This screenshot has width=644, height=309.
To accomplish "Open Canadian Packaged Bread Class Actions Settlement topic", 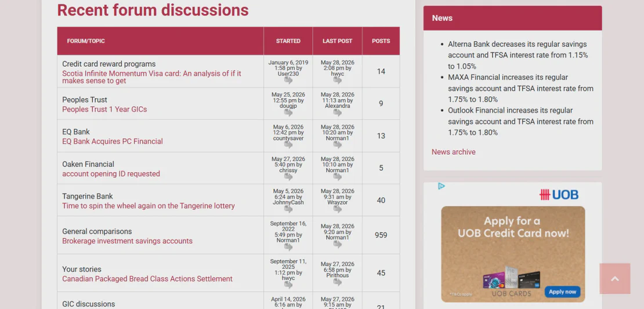I will point(147,279).
